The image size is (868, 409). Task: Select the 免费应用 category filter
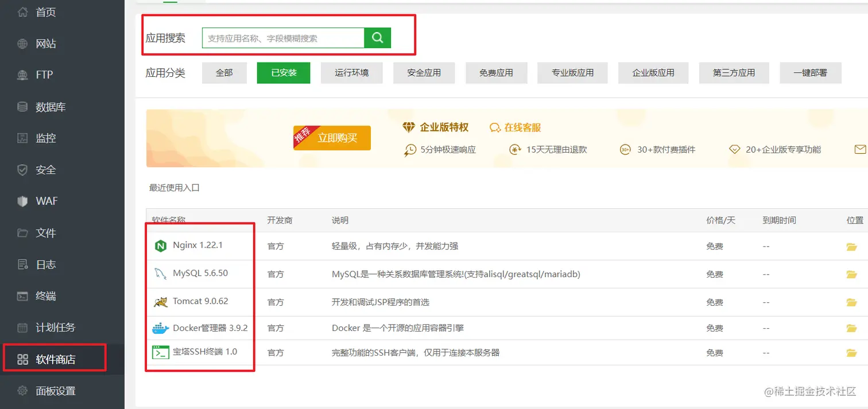[497, 73]
